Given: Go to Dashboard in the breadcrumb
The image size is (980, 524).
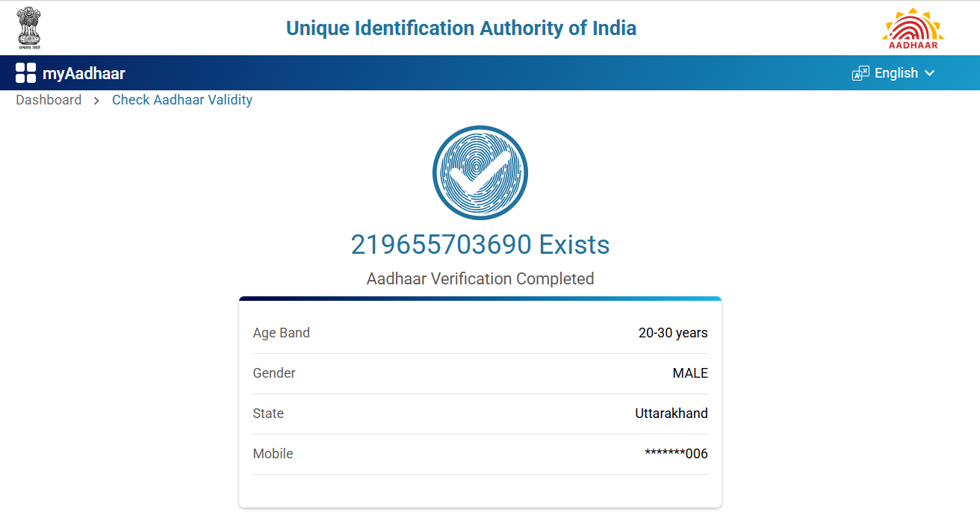Looking at the screenshot, I should click(49, 100).
